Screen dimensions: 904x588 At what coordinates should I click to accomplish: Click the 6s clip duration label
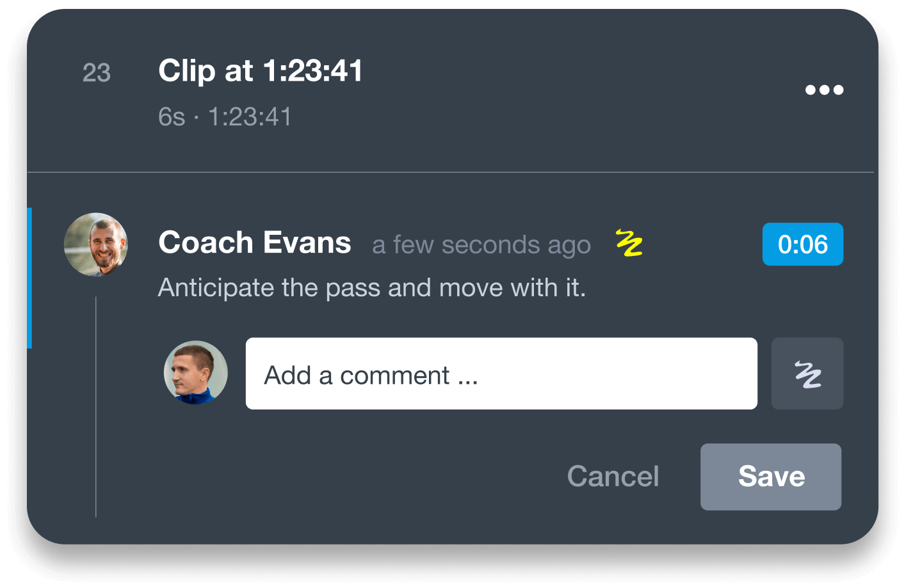pyautogui.click(x=171, y=116)
